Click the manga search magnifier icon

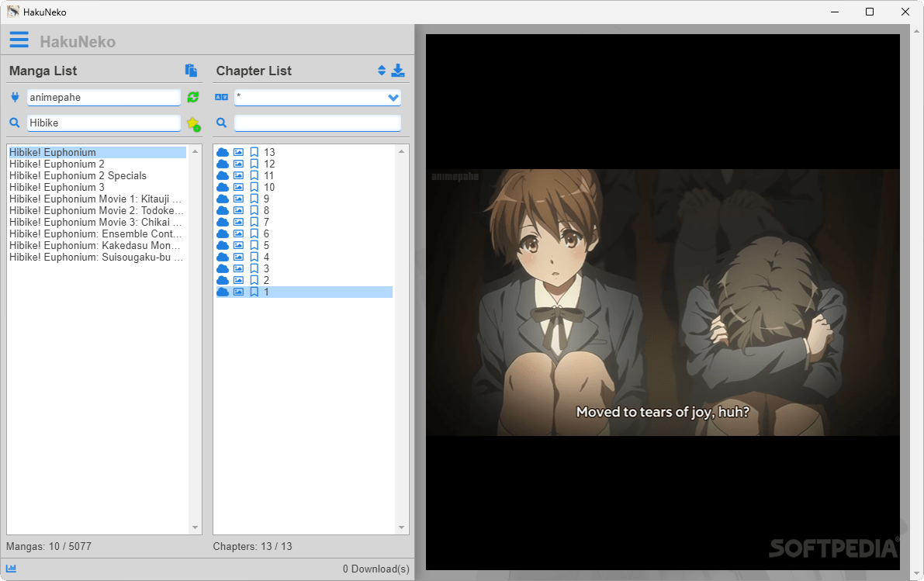(x=15, y=123)
